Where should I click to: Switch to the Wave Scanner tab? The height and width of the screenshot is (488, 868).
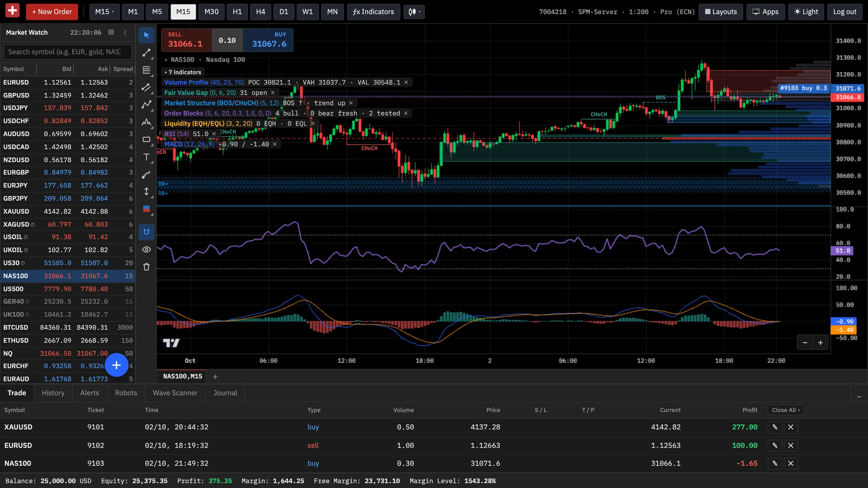point(175,393)
